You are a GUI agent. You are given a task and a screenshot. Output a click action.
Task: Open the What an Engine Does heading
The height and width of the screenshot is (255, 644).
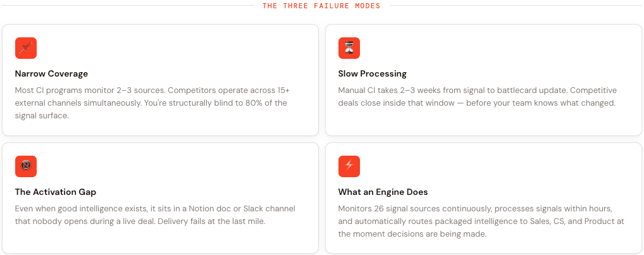tap(383, 192)
